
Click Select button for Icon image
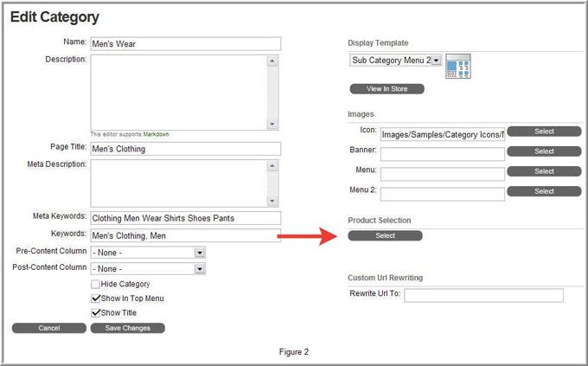(544, 132)
